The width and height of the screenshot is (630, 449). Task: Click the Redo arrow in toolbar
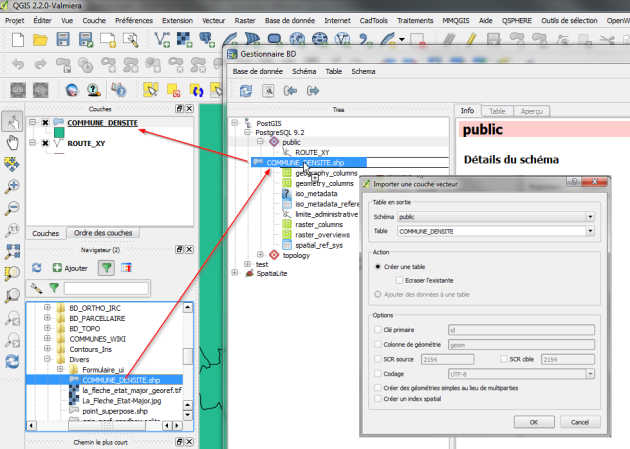click(40, 64)
